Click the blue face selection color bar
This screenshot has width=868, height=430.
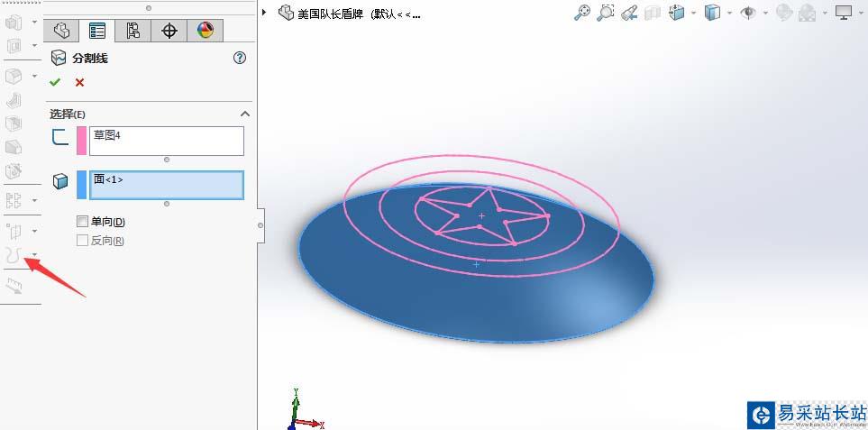(x=81, y=185)
